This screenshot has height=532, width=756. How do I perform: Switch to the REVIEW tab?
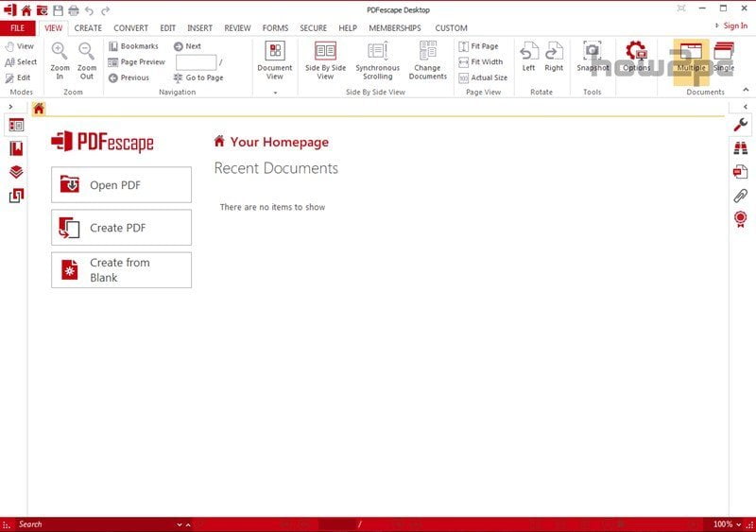tap(237, 28)
